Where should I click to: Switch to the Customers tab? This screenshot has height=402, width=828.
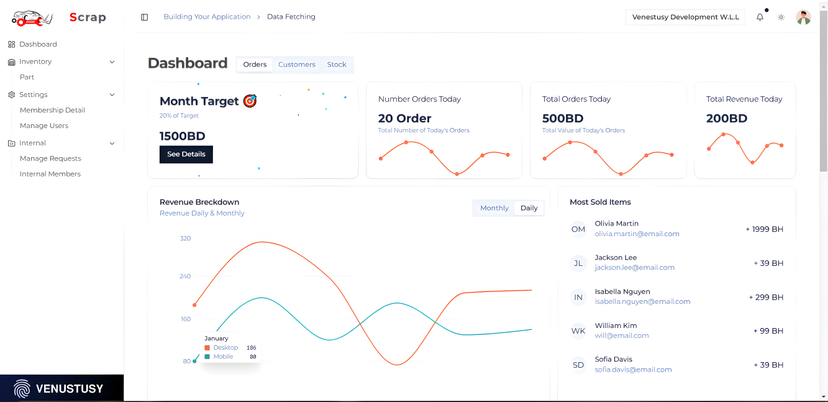(296, 65)
